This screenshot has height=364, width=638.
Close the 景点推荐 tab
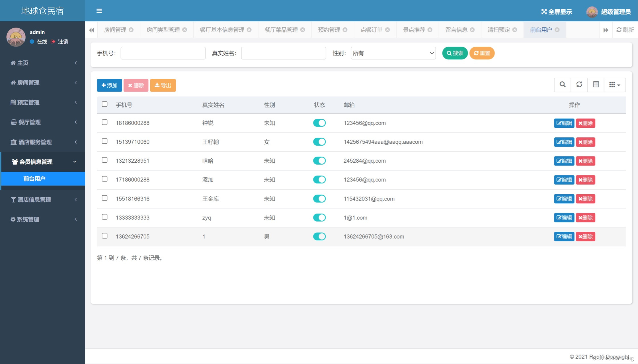coord(430,30)
